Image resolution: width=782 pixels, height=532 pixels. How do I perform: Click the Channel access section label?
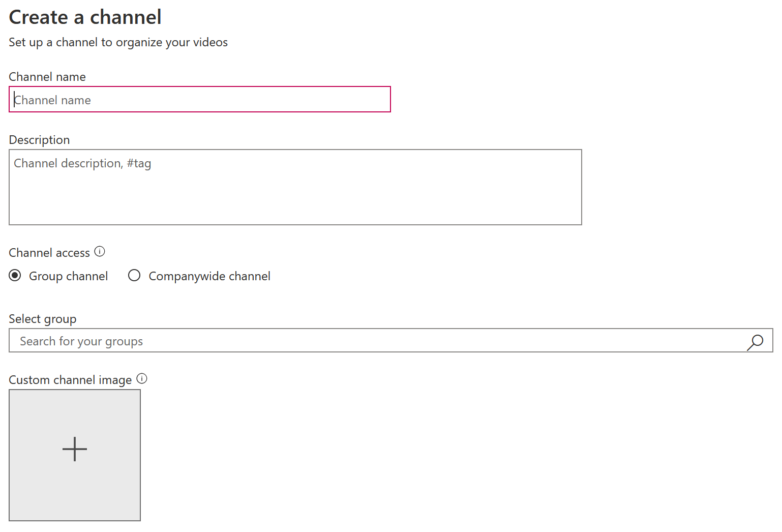tap(49, 252)
